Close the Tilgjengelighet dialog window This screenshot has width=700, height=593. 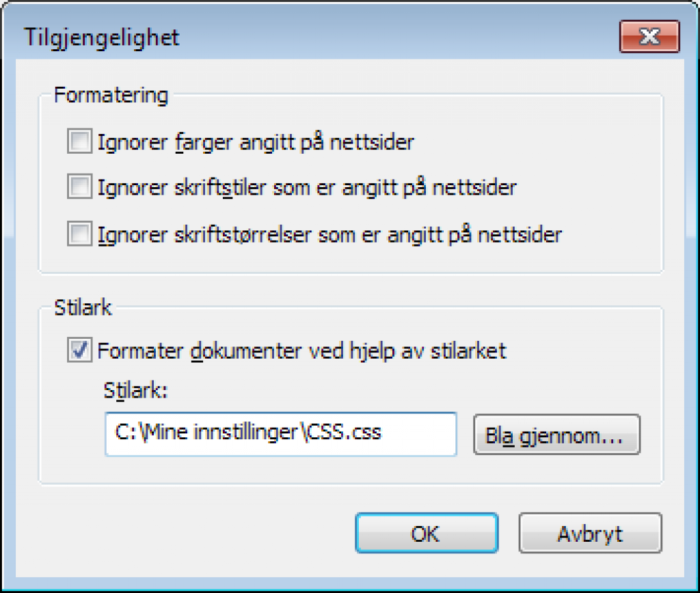pos(649,38)
